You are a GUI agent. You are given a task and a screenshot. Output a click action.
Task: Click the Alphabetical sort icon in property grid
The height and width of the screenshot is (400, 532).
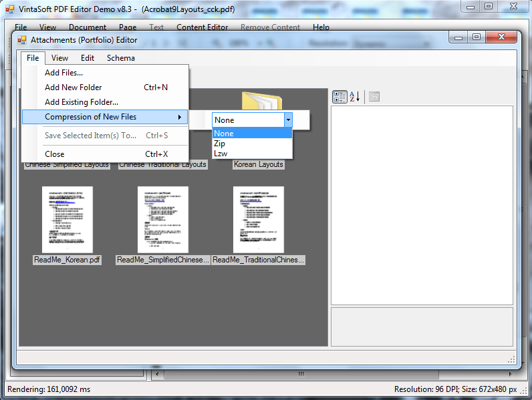[x=354, y=97]
